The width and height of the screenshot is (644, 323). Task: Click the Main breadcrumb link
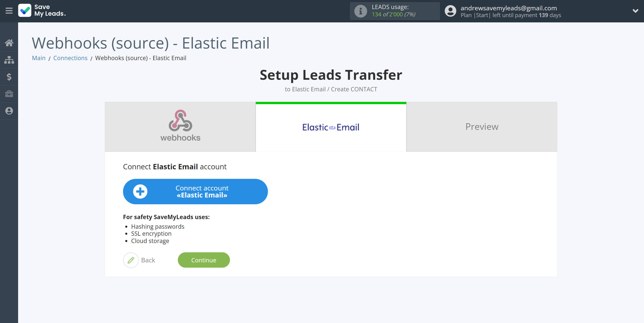click(x=39, y=58)
